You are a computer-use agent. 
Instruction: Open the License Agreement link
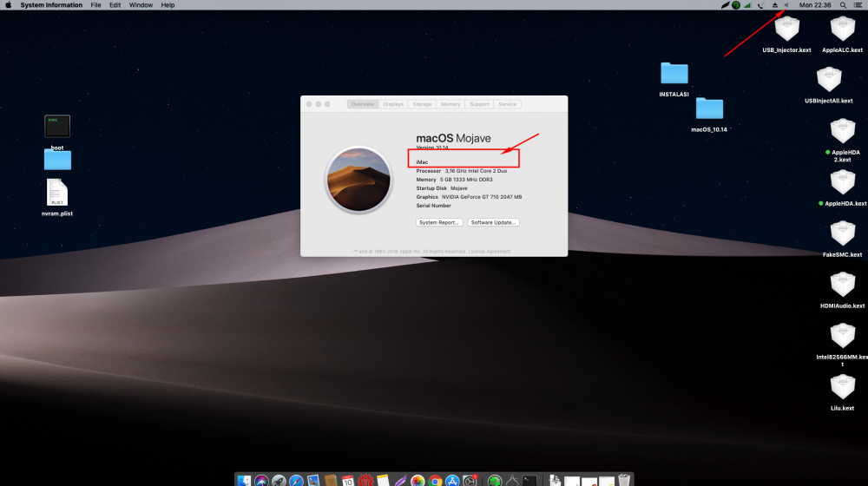click(x=490, y=252)
